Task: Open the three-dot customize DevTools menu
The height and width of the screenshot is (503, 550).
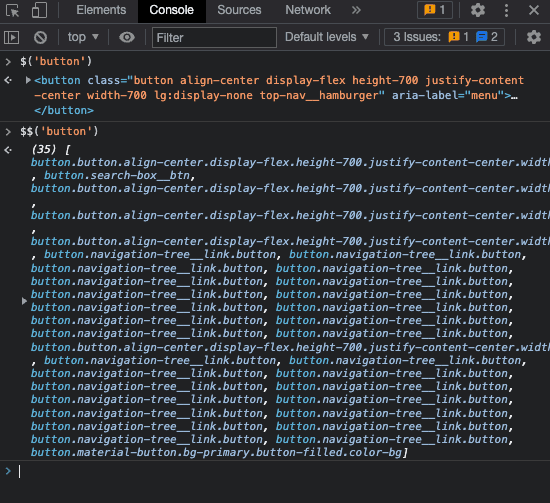Action: tap(506, 10)
